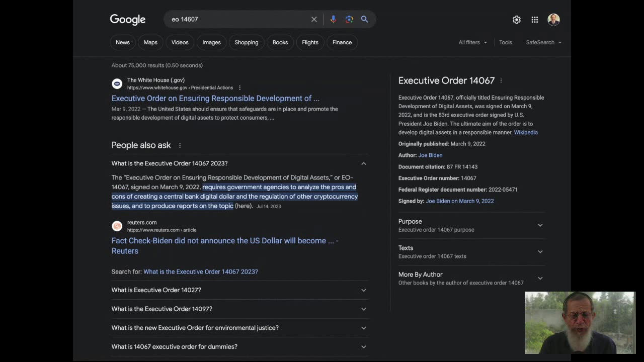Click the White House site favicon
Image resolution: width=644 pixels, height=362 pixels.
[117, 83]
